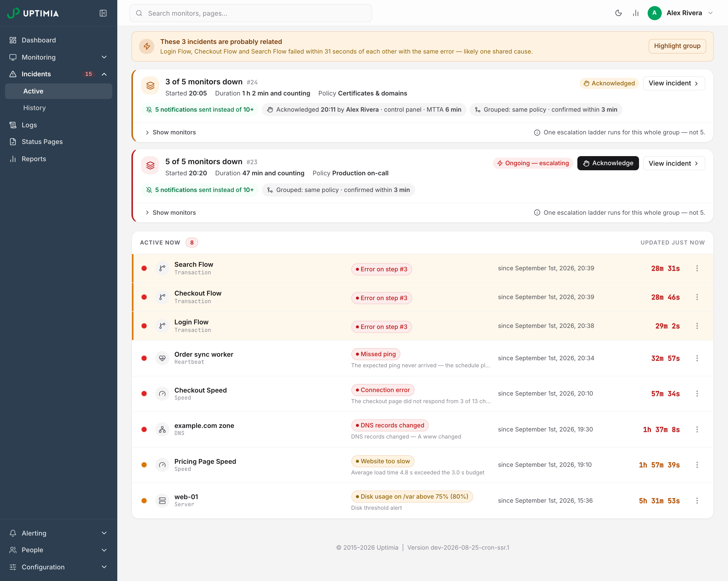Acknowledge incident #23

point(608,163)
